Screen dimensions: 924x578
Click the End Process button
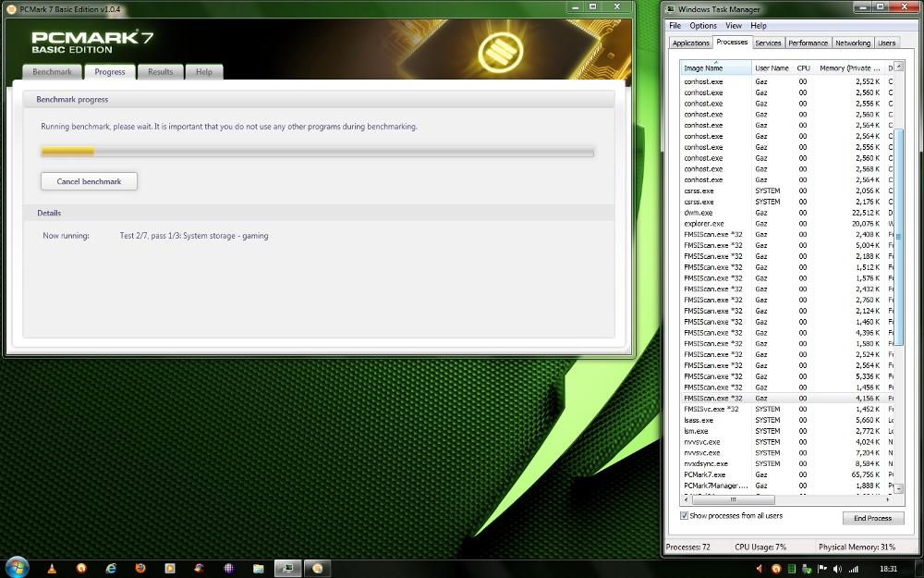click(873, 518)
